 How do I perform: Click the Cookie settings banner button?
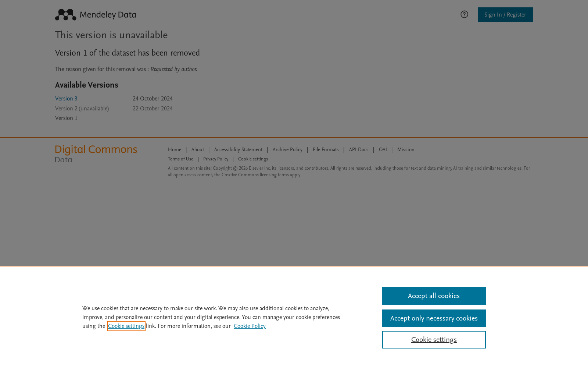434,340
